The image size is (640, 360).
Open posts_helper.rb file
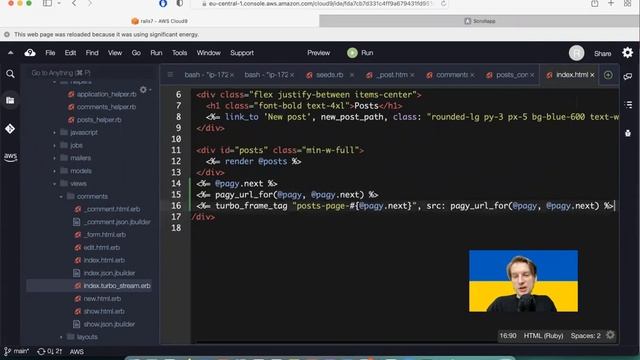click(99, 120)
